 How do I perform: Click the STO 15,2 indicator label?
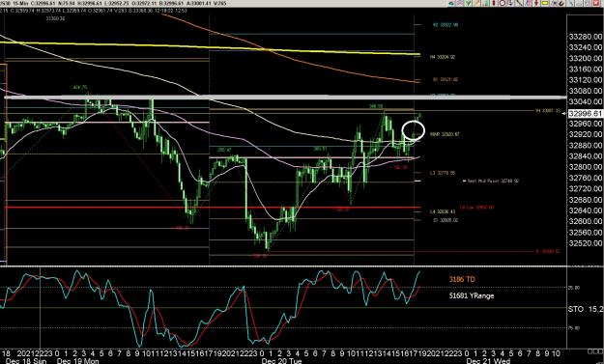586,309
